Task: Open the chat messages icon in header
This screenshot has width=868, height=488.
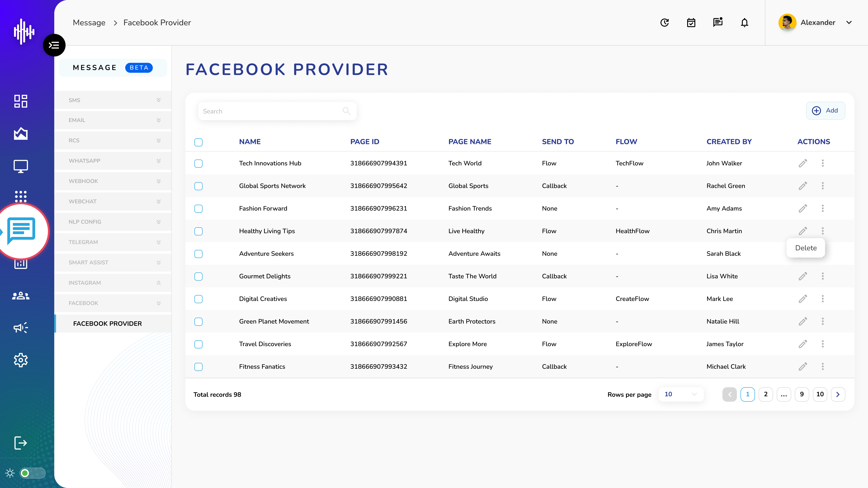Action: pos(718,22)
